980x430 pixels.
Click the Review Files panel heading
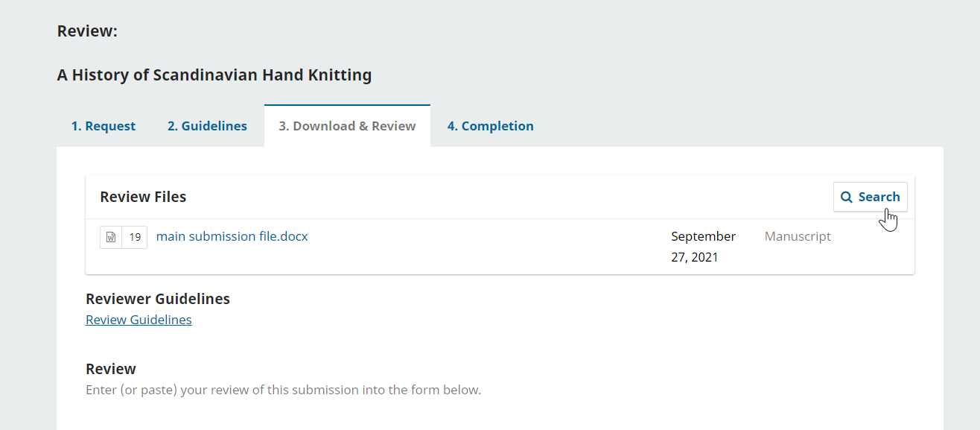[x=143, y=197]
